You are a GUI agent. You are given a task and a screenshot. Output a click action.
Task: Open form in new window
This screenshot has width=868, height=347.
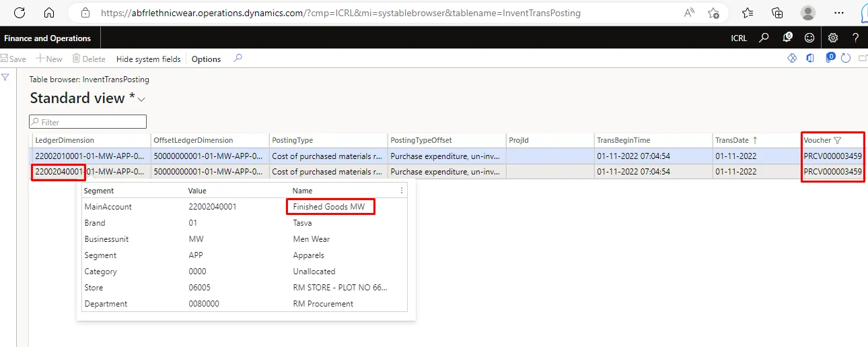(x=863, y=59)
